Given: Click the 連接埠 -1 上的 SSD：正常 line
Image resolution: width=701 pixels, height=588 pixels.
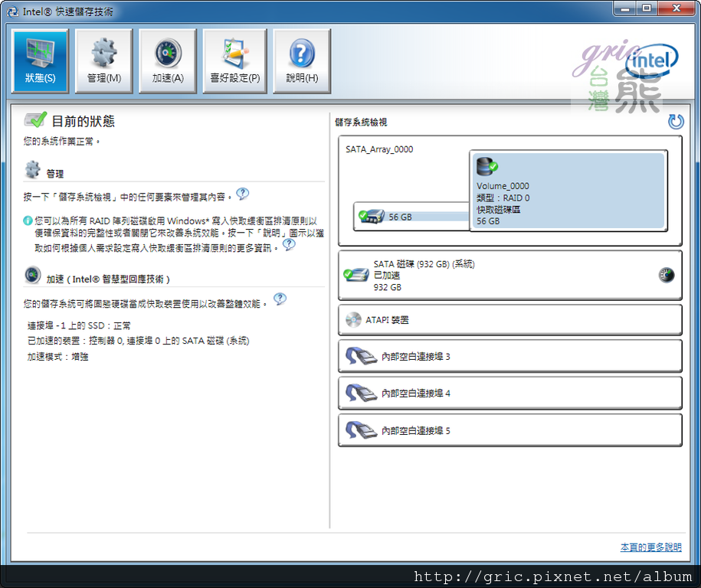Looking at the screenshot, I should tap(79, 325).
